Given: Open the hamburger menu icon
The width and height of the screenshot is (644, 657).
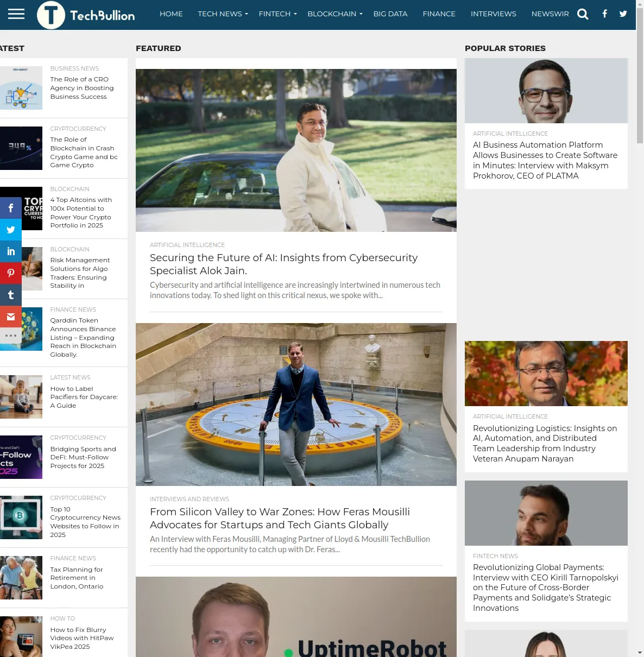Looking at the screenshot, I should tap(16, 14).
